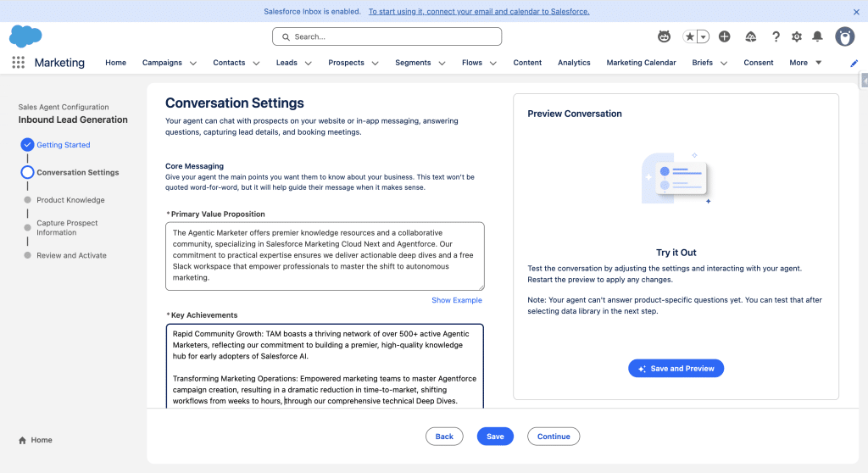Open the Setup gear icon
This screenshot has height=473, width=868.
tap(796, 36)
